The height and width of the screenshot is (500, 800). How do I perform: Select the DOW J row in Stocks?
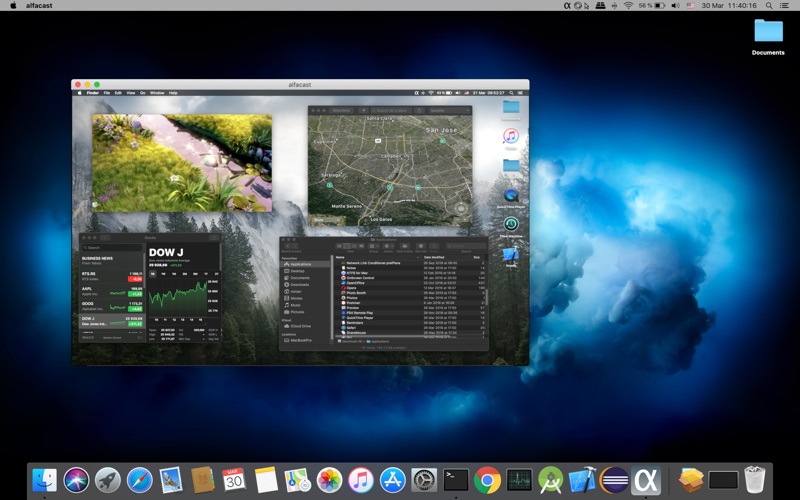[112, 321]
